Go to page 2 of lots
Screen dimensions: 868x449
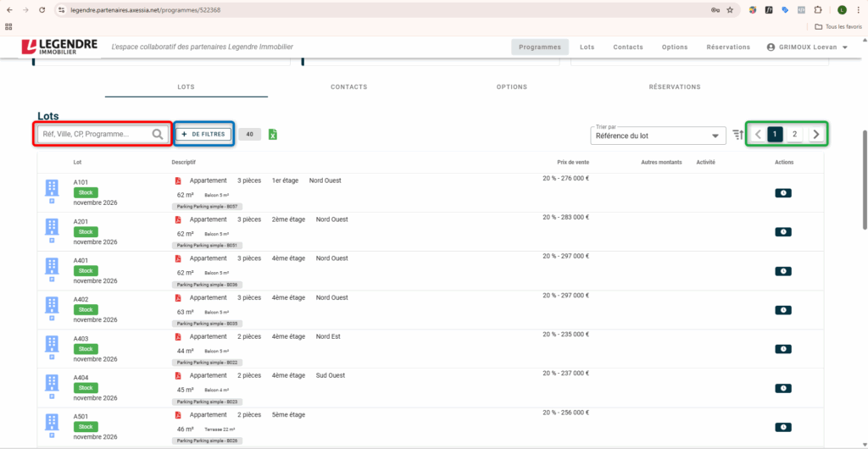(794, 134)
